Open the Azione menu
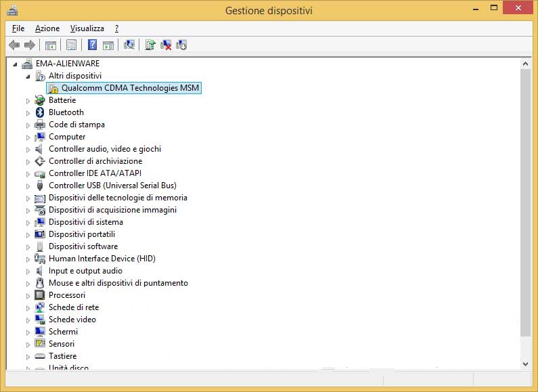The width and height of the screenshot is (538, 392). click(47, 28)
